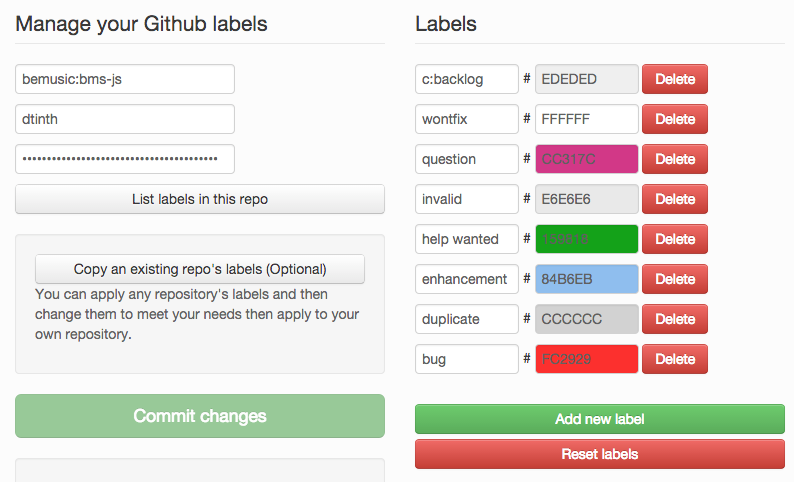Click the FFFFFF color field for wontfix
Screen dimensions: 794x482
click(587, 119)
